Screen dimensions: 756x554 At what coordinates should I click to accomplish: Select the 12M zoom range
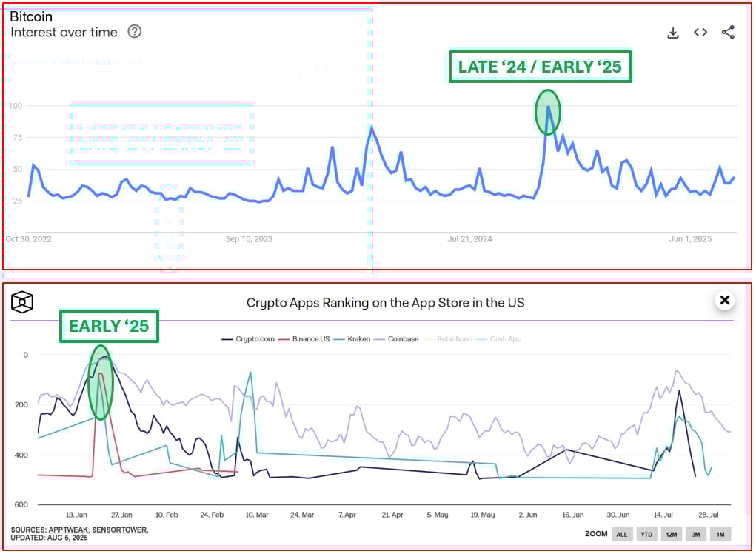671,534
